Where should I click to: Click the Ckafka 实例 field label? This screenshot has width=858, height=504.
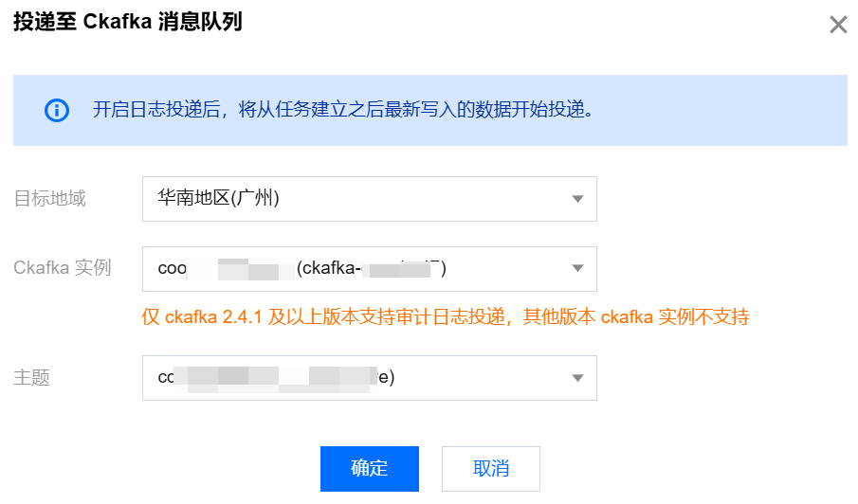click(x=63, y=268)
